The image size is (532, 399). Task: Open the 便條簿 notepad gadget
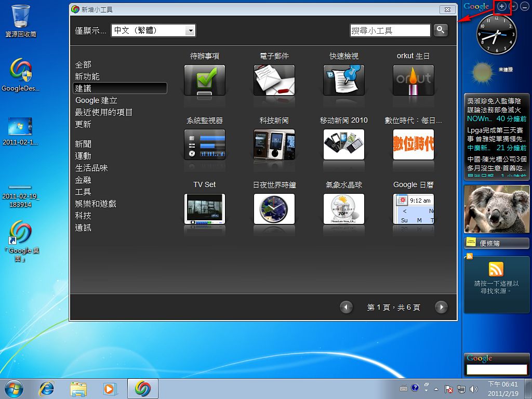coord(497,243)
